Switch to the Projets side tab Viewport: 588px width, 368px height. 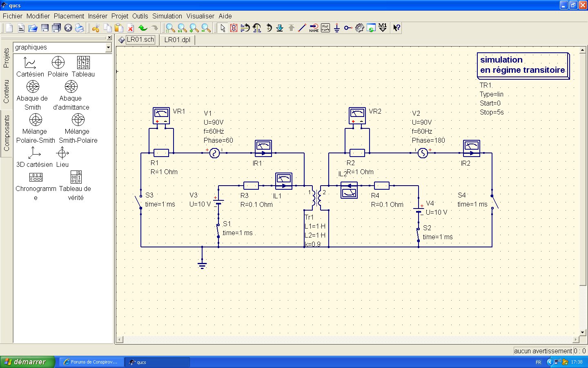(x=6, y=58)
